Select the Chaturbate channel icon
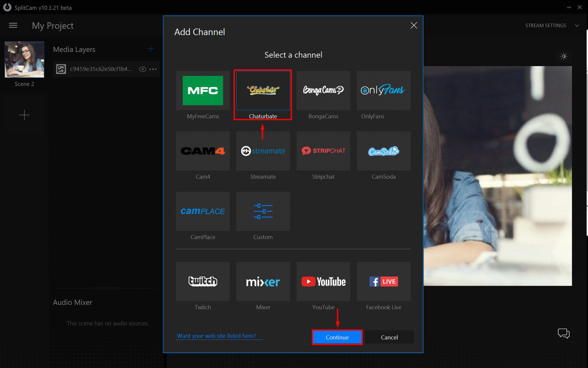This screenshot has width=588, height=368. coord(263,90)
